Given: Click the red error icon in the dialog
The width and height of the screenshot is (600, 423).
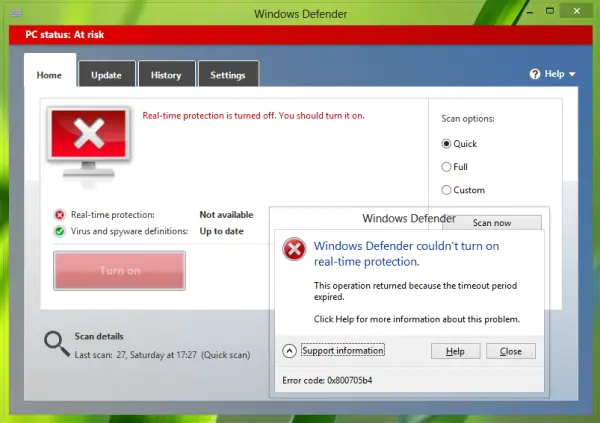Looking at the screenshot, I should (x=294, y=249).
